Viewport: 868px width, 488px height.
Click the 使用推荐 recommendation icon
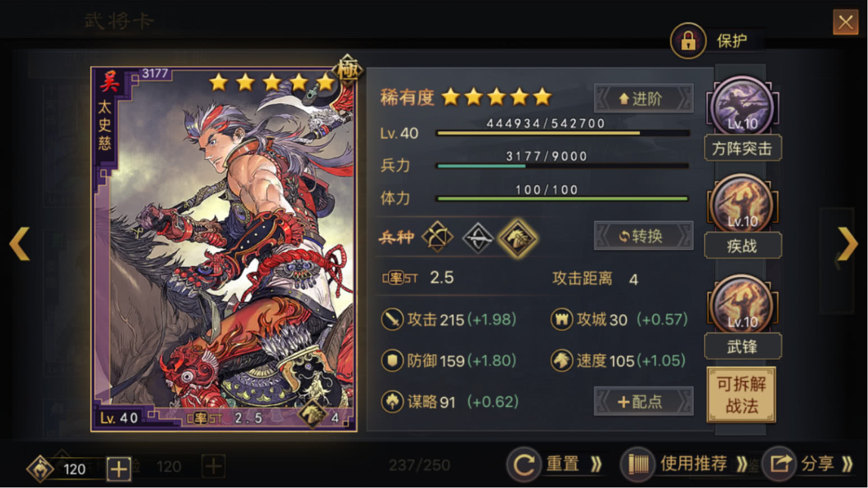(x=638, y=464)
